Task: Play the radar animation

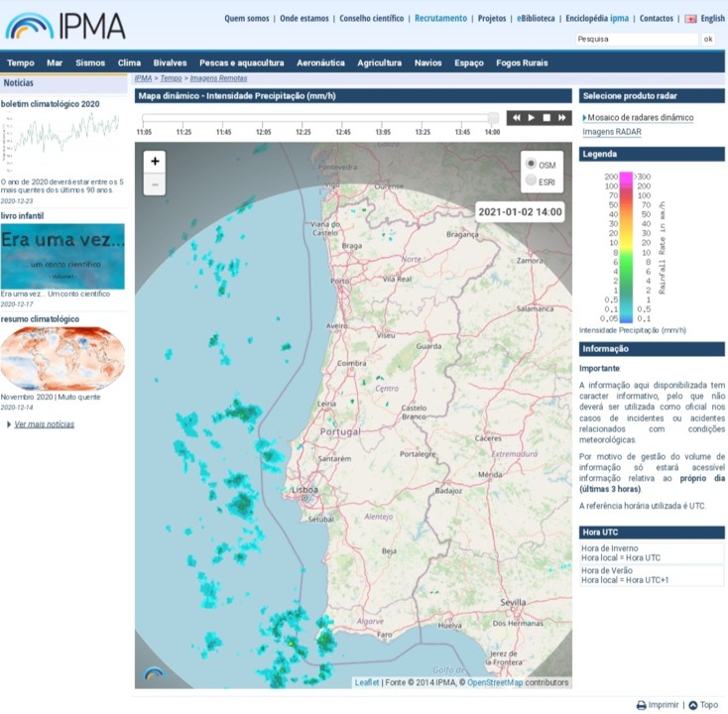Action: tap(532, 117)
